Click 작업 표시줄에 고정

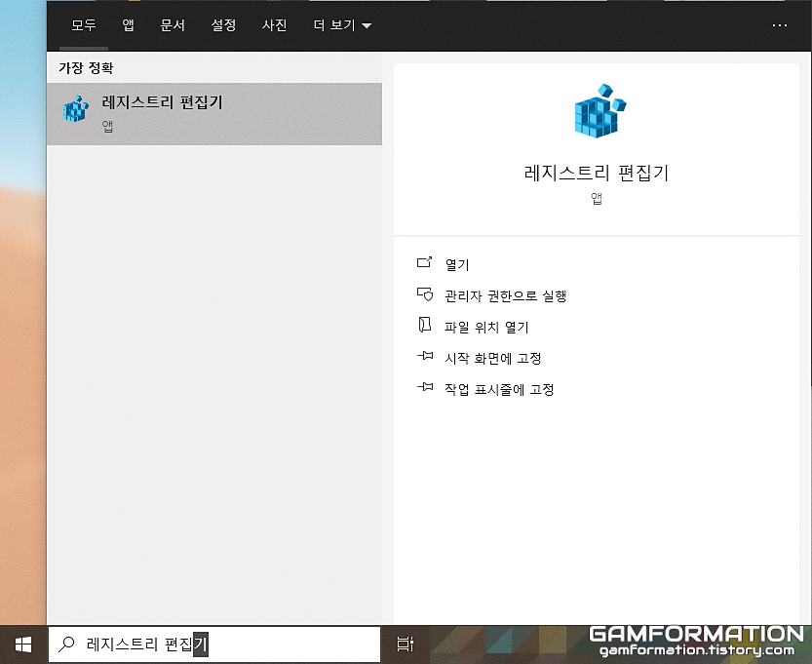click(x=499, y=389)
